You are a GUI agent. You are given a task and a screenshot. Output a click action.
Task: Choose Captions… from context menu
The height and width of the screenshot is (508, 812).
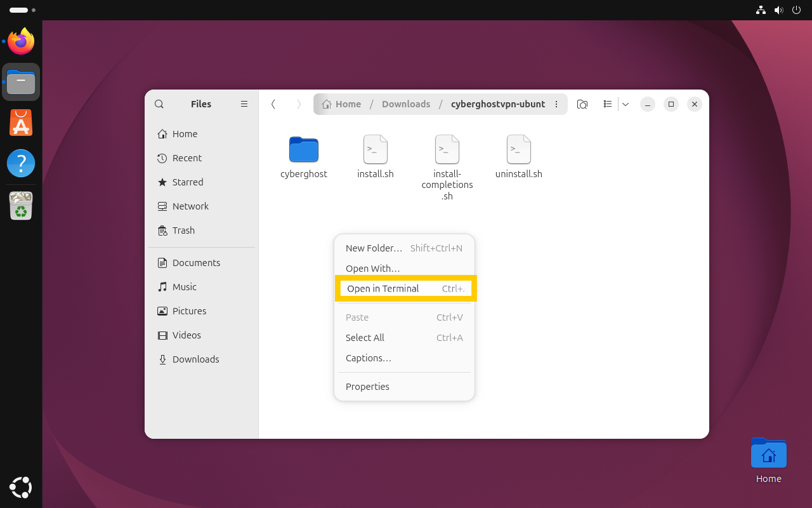pyautogui.click(x=404, y=358)
